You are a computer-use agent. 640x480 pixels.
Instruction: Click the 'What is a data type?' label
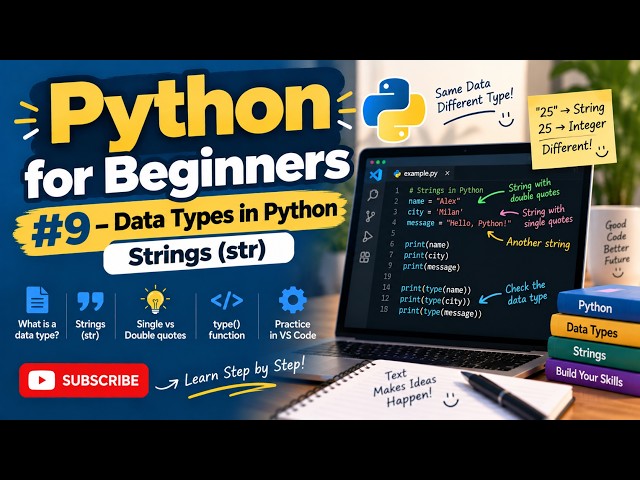click(37, 329)
